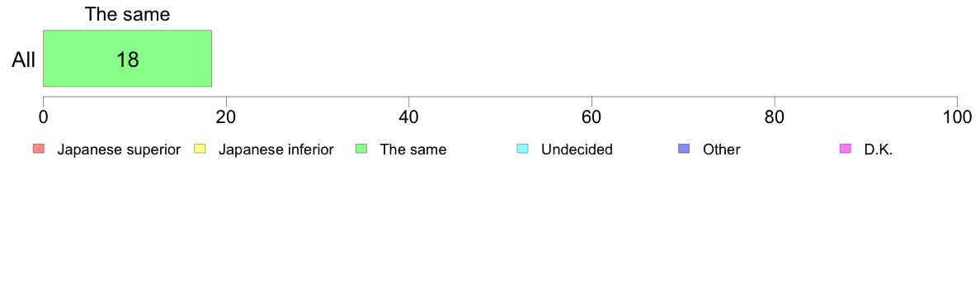This screenshot has height=304, width=980.
Task: Select the Japanese inferior legend label
Action: pyautogui.click(x=276, y=150)
